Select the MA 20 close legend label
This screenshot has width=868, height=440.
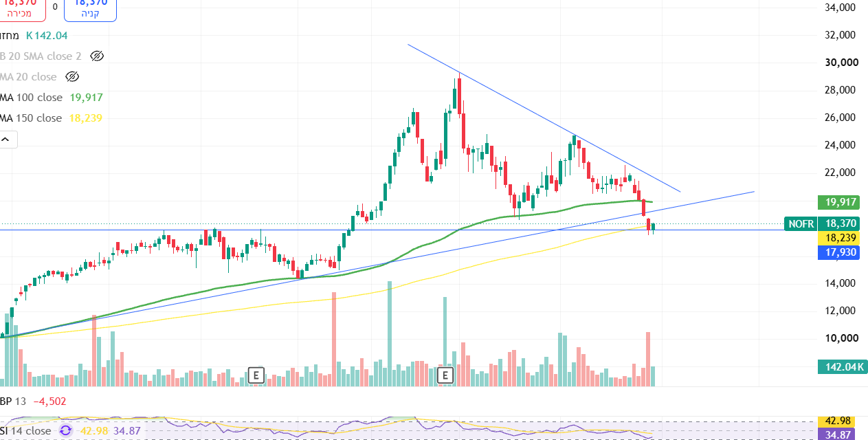28,76
